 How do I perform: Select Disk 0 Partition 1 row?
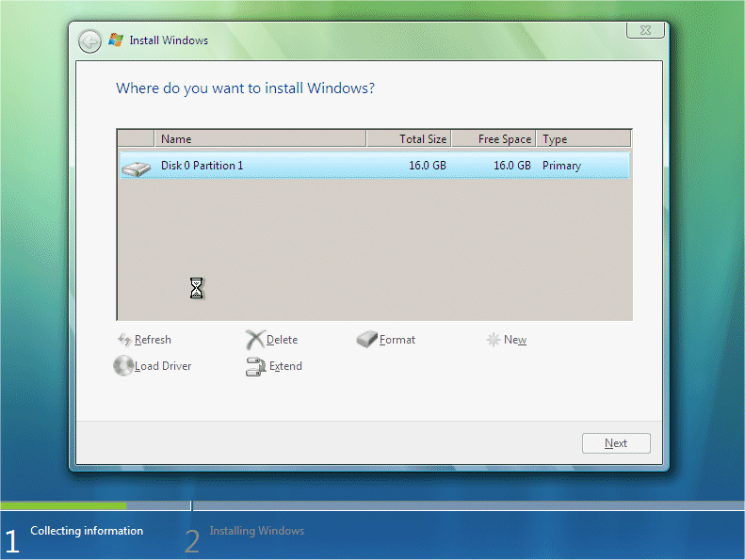[375, 166]
